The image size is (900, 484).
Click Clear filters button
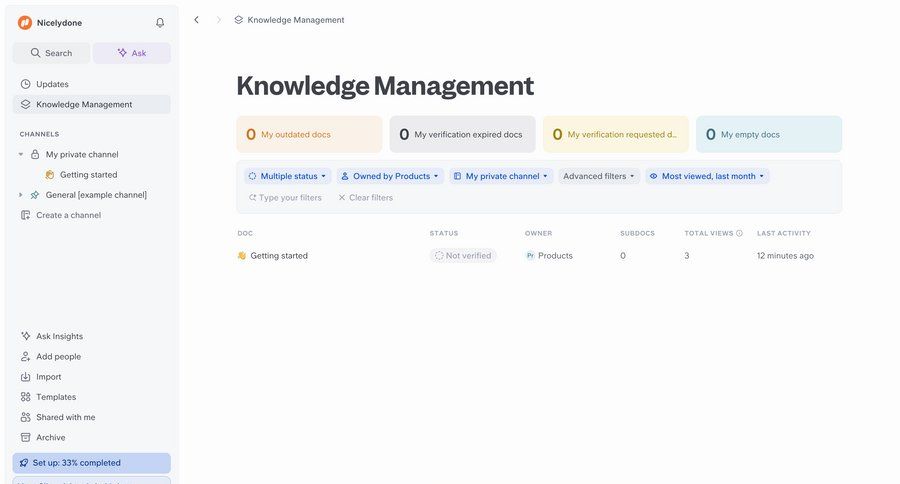tap(365, 198)
